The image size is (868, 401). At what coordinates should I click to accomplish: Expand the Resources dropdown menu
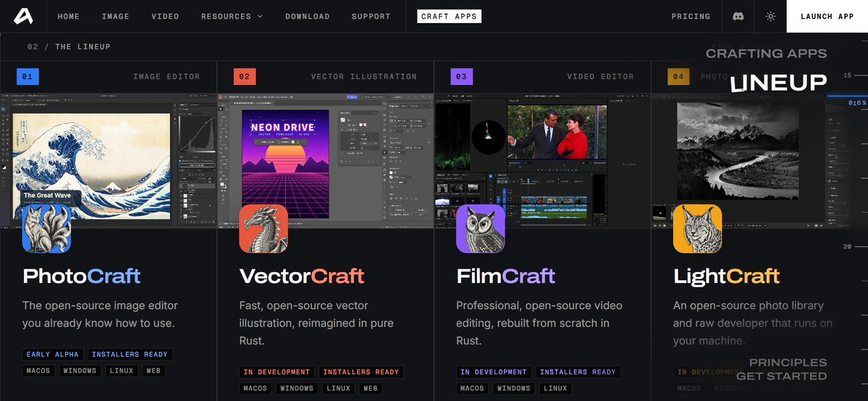[232, 17]
